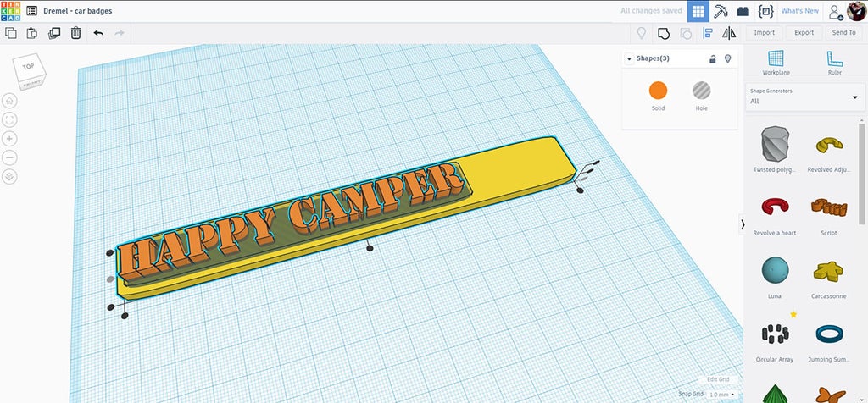The height and width of the screenshot is (403, 868).
Task: Select the Ruler tool
Action: [834, 63]
